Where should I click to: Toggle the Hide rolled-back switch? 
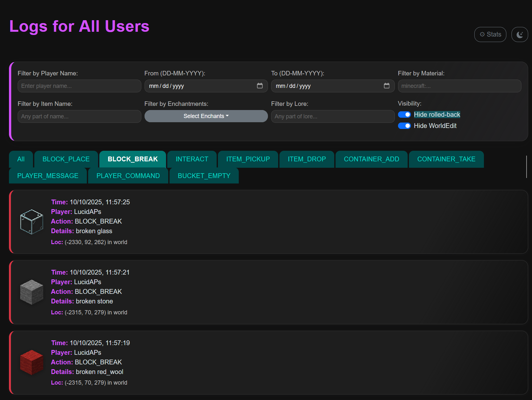click(x=404, y=115)
